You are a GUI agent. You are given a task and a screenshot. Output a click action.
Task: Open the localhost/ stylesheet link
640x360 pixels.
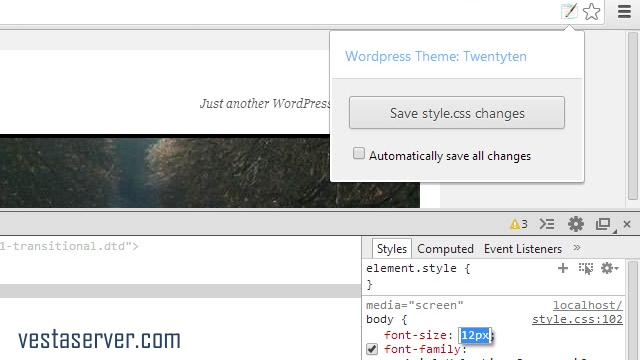click(588, 305)
